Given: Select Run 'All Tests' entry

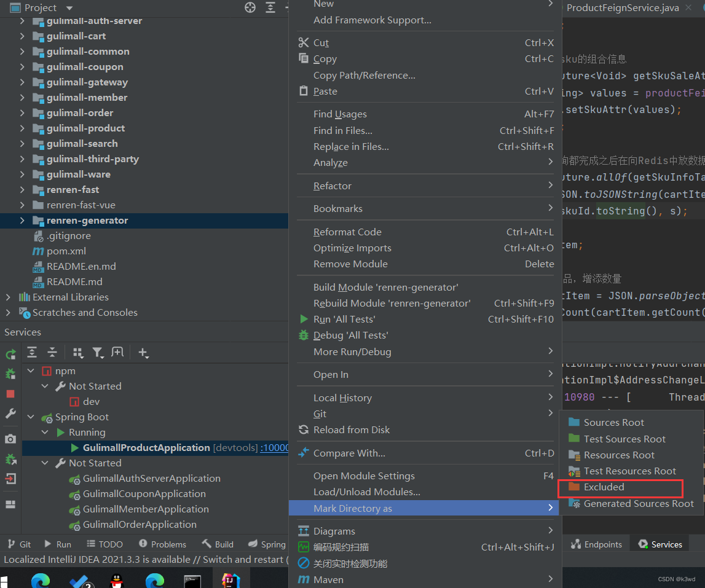Looking at the screenshot, I should (425, 319).
